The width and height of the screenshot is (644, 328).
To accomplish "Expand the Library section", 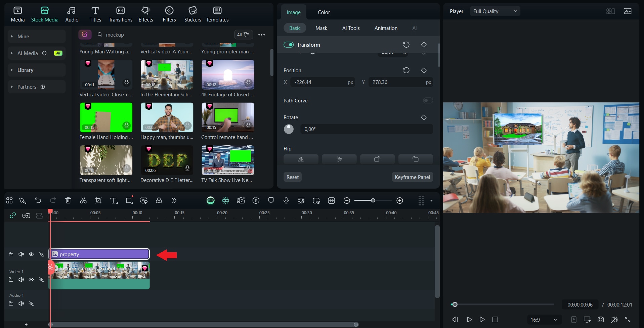I will click(12, 70).
